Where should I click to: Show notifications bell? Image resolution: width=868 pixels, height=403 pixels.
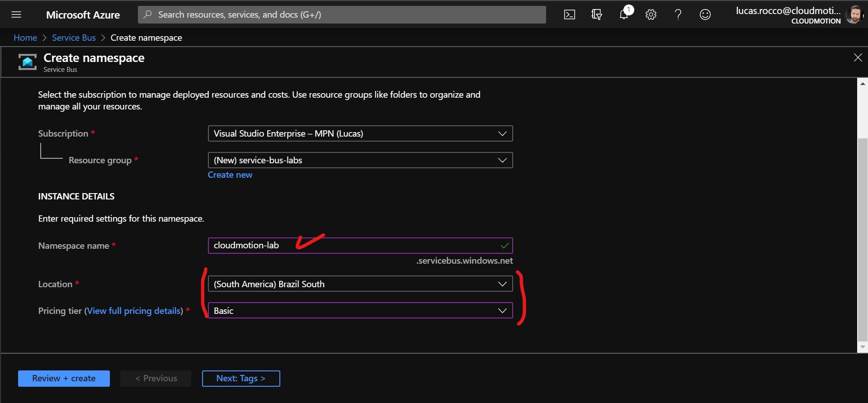pos(624,14)
